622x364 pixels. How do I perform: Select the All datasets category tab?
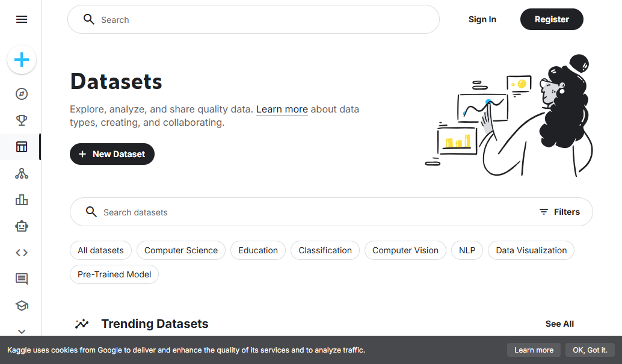point(100,250)
